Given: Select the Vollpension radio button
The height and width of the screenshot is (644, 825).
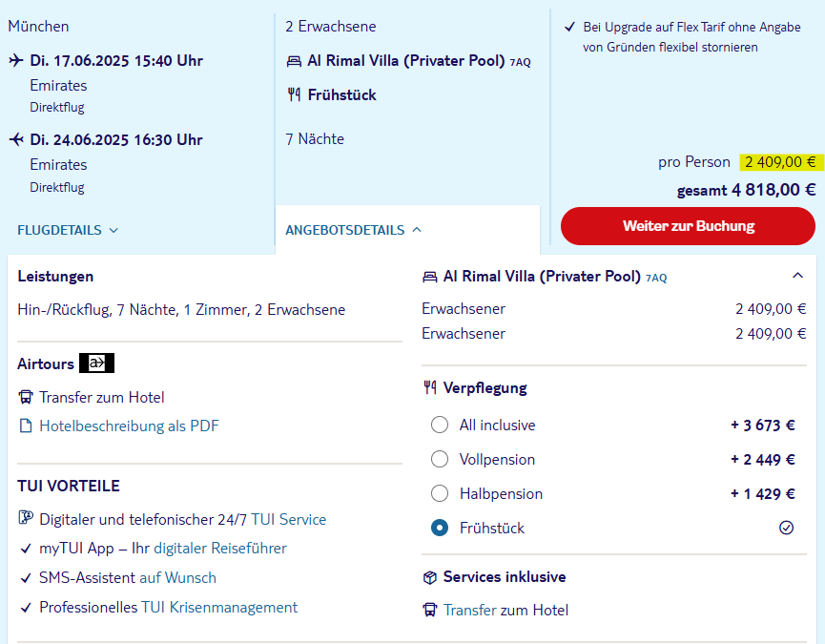Looking at the screenshot, I should (x=440, y=459).
